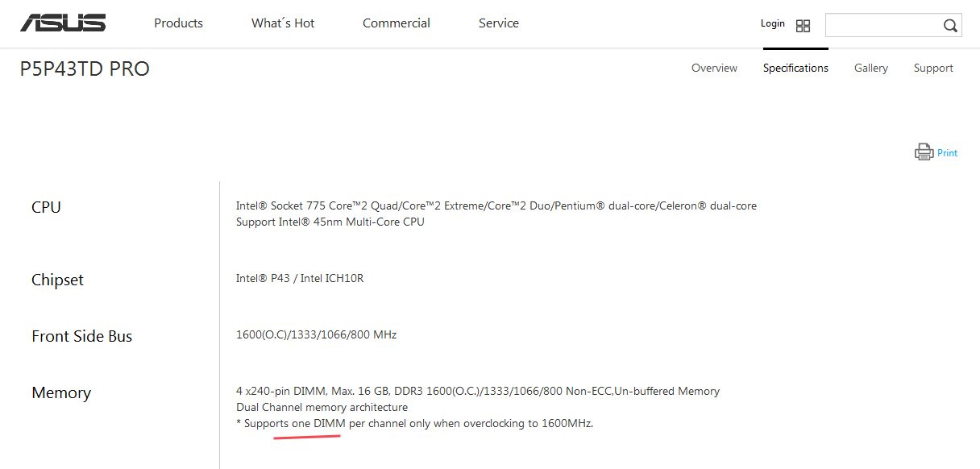Screen dimensions: 980x469
Task: Open the Products menu
Action: pyautogui.click(x=178, y=23)
